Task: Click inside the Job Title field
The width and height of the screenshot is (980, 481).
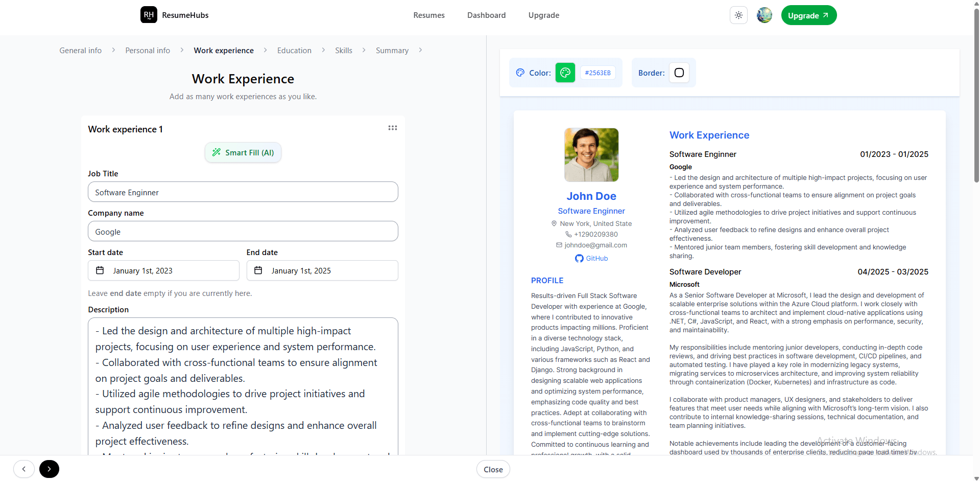Action: point(243,192)
